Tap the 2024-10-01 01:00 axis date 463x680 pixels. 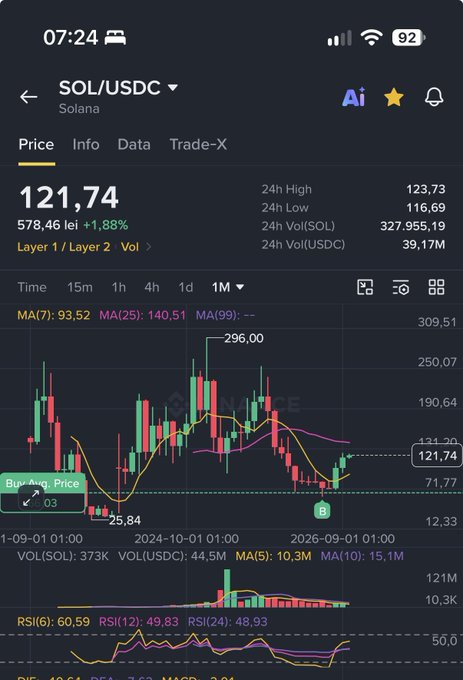pos(186,539)
